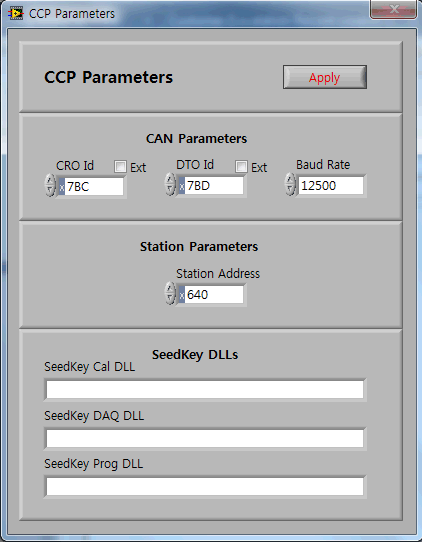Increment the Station Address value
The height and width of the screenshot is (542, 422).
pos(170,288)
